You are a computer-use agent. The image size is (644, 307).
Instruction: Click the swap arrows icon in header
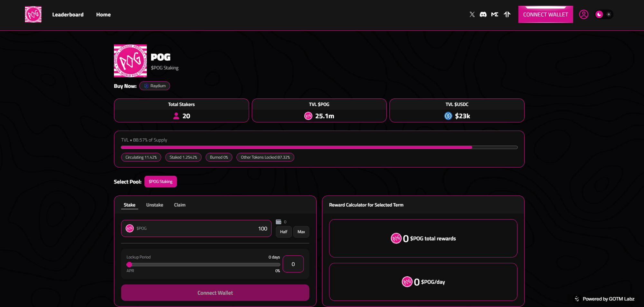pos(507,14)
